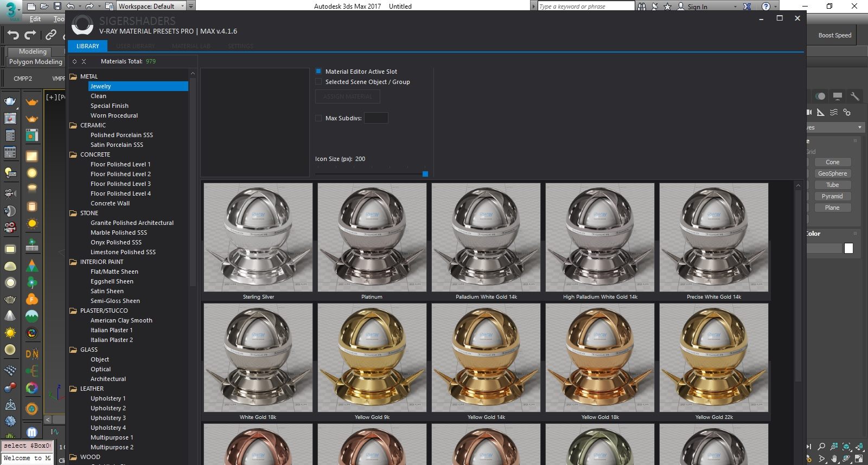Click the Sign In button

(693, 7)
